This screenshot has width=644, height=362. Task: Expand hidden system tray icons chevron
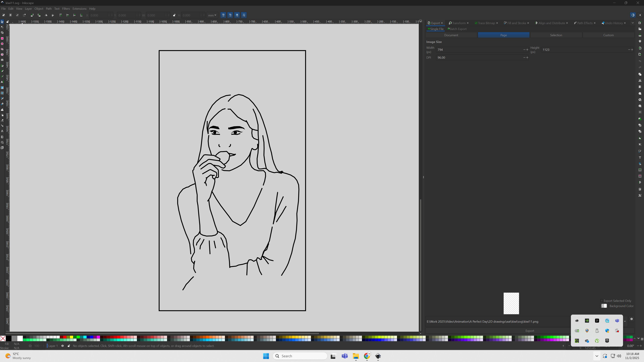pos(597,356)
